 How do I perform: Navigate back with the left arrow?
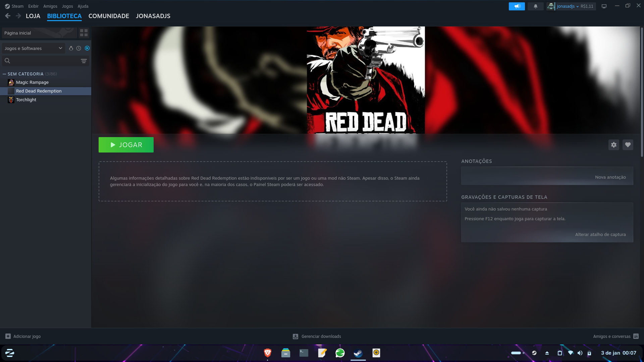tap(8, 16)
